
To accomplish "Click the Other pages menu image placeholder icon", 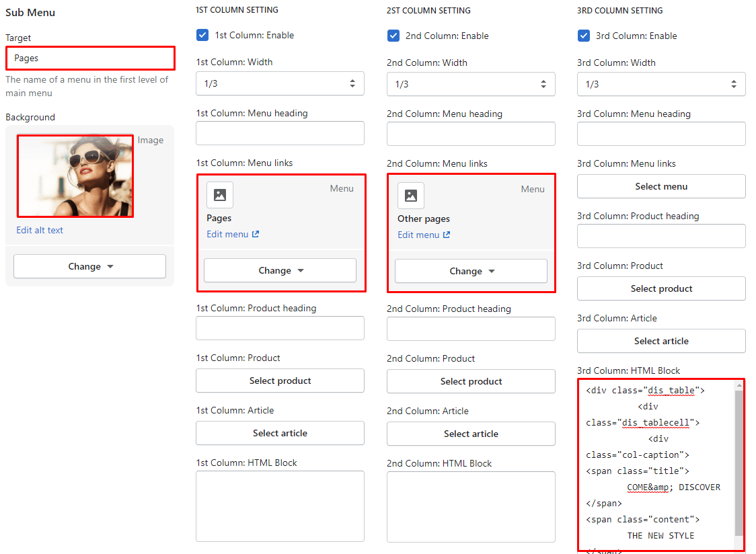I will 411,195.
